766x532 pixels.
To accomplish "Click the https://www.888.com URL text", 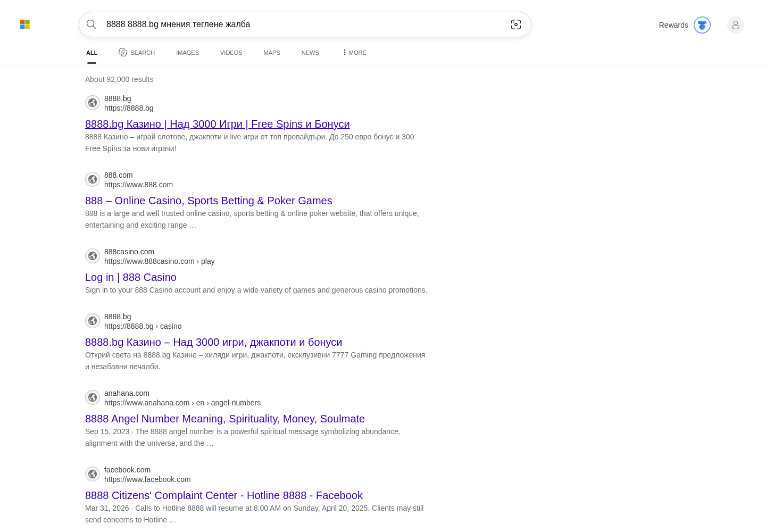I will click(x=138, y=185).
